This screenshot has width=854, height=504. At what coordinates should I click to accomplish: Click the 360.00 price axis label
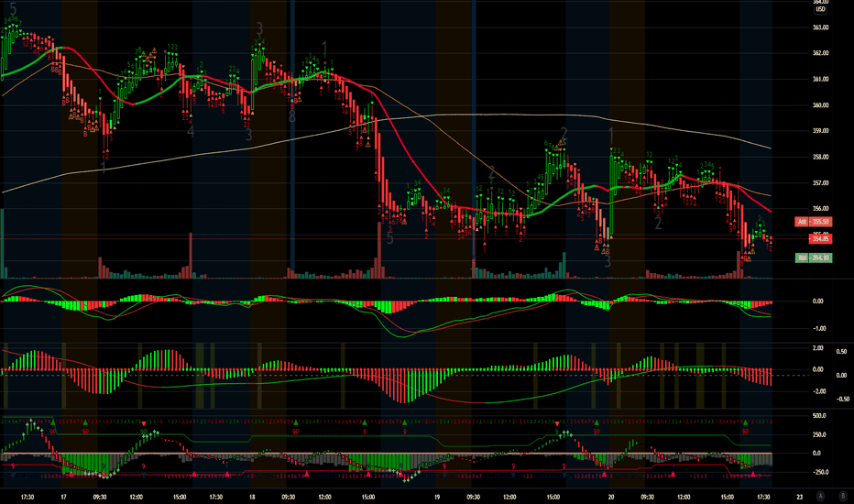(x=820, y=105)
